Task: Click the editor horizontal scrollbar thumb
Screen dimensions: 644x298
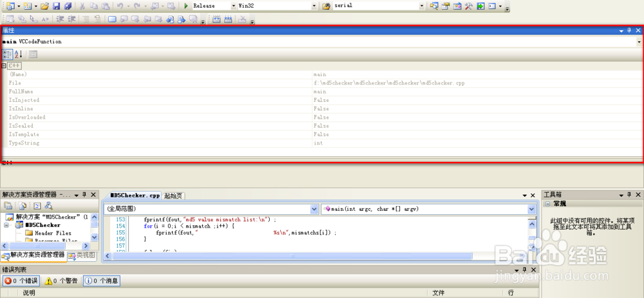Action: point(292,255)
